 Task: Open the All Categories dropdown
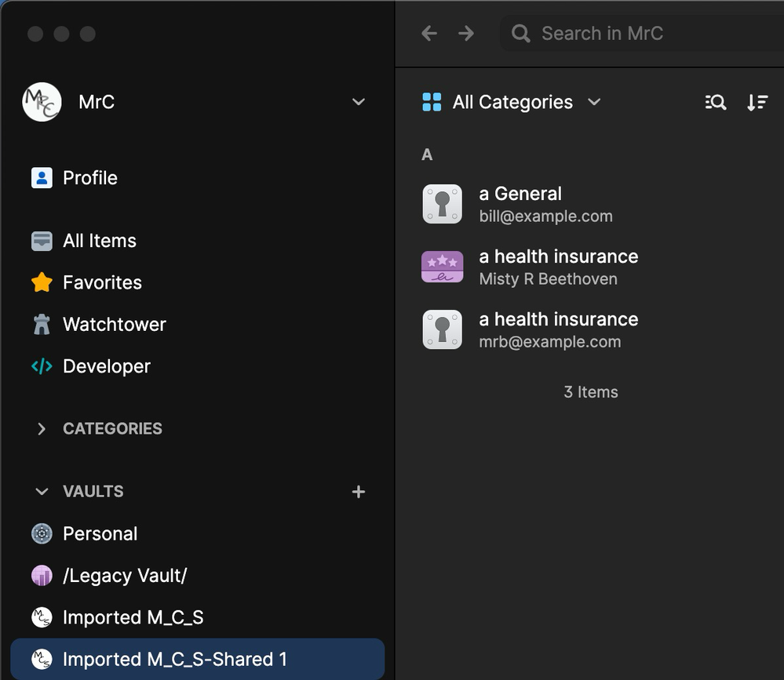click(x=512, y=102)
